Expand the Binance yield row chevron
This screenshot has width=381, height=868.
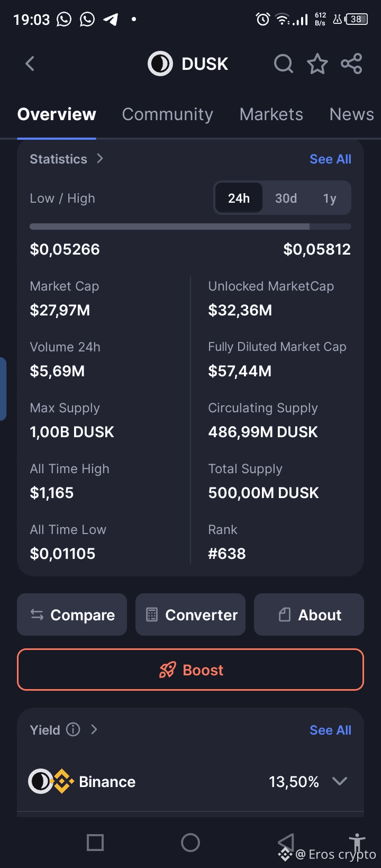[x=339, y=781]
